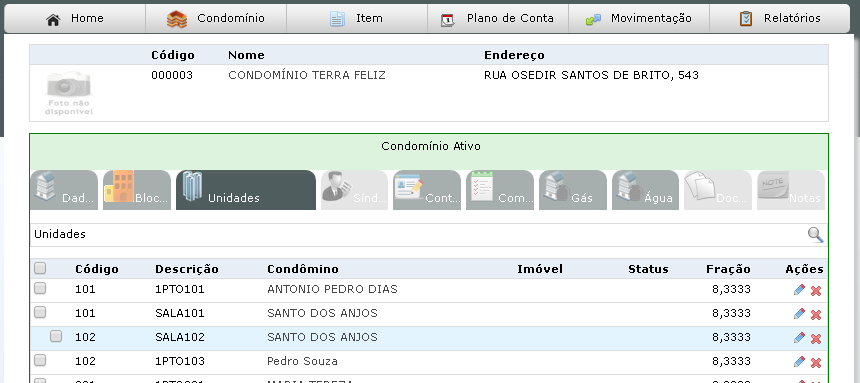
Task: Check the box for unit SALA102
Action: pos(56,336)
